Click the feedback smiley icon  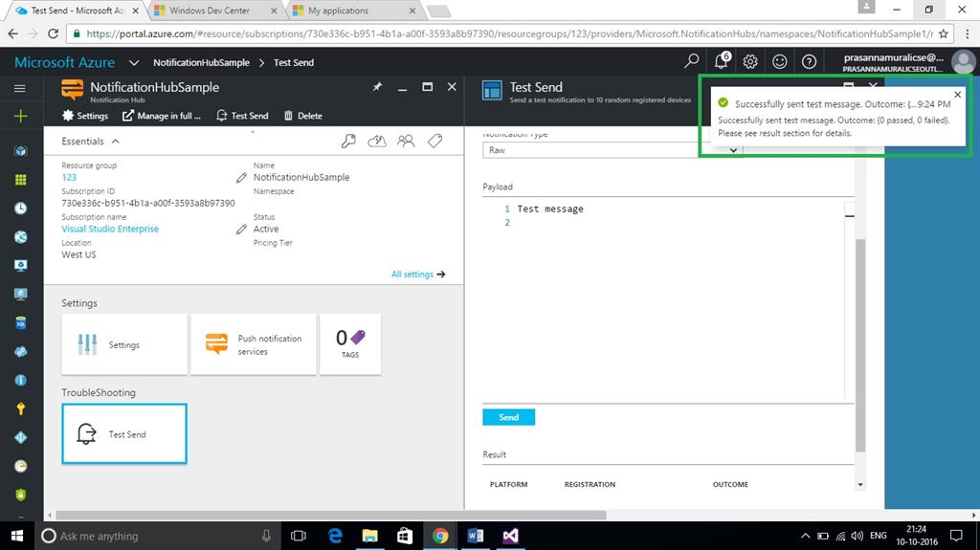pyautogui.click(x=779, y=61)
